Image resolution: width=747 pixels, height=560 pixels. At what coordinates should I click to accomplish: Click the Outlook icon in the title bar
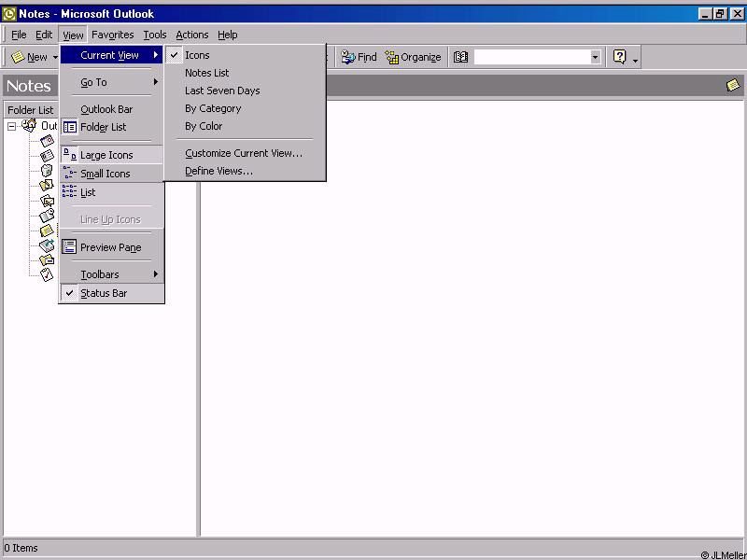click(9, 14)
